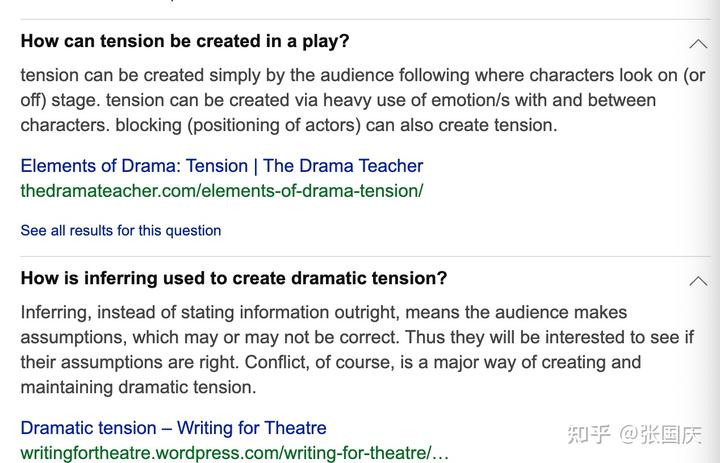
Task: Click the @张国庆 username watermark
Action: click(x=660, y=435)
